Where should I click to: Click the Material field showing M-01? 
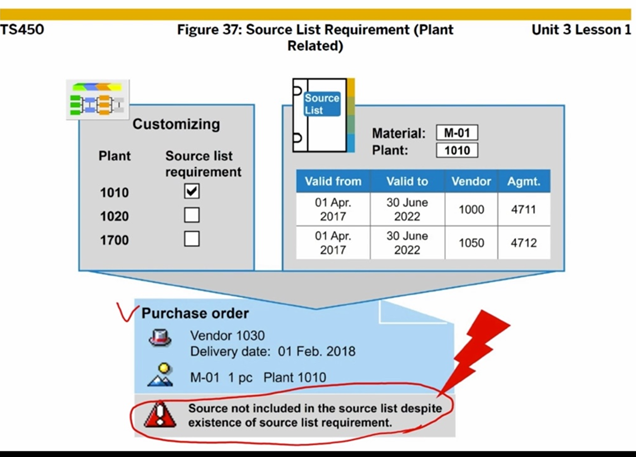[457, 133]
